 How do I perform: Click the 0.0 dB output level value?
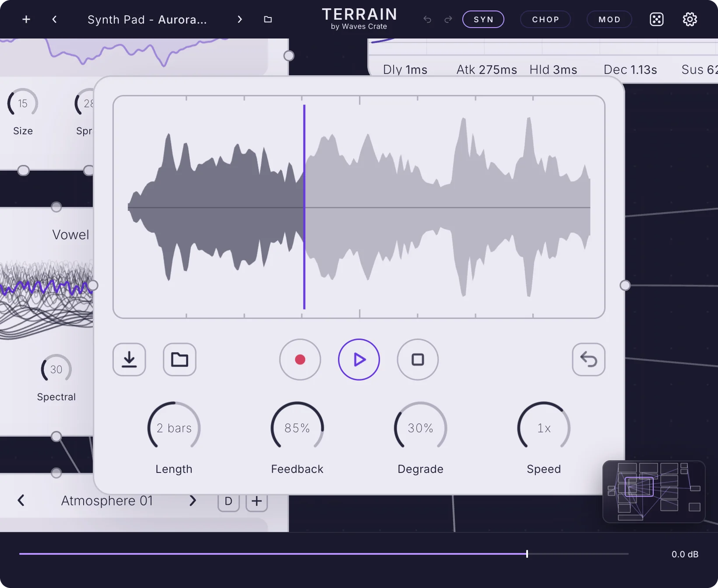tap(685, 554)
